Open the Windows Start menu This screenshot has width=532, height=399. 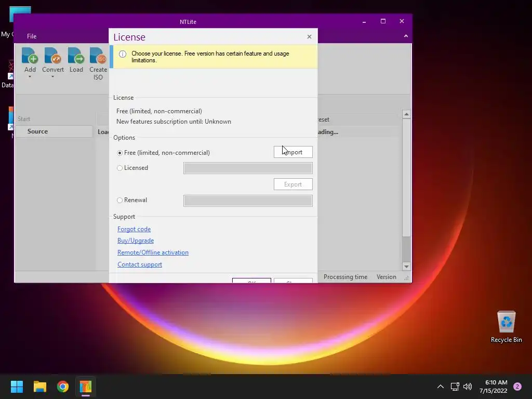pos(17,387)
